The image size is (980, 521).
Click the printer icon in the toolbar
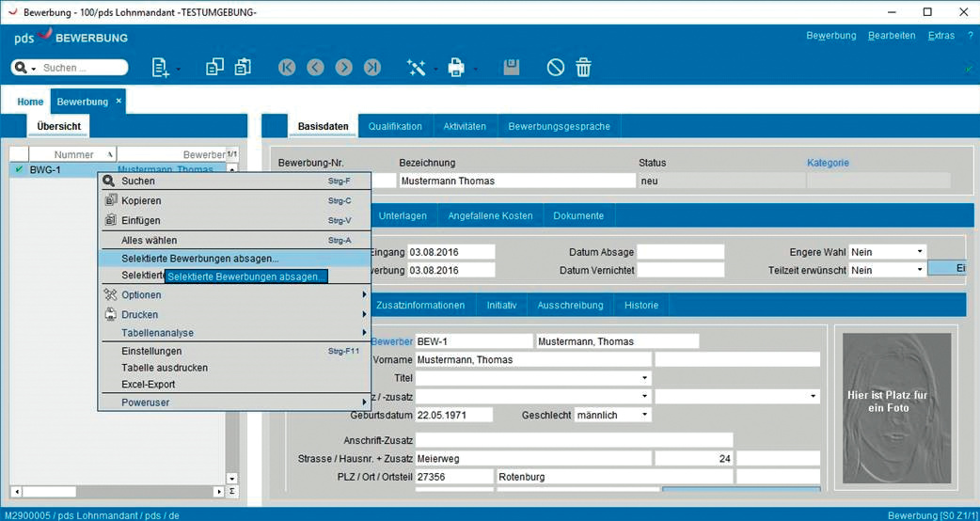point(456,68)
